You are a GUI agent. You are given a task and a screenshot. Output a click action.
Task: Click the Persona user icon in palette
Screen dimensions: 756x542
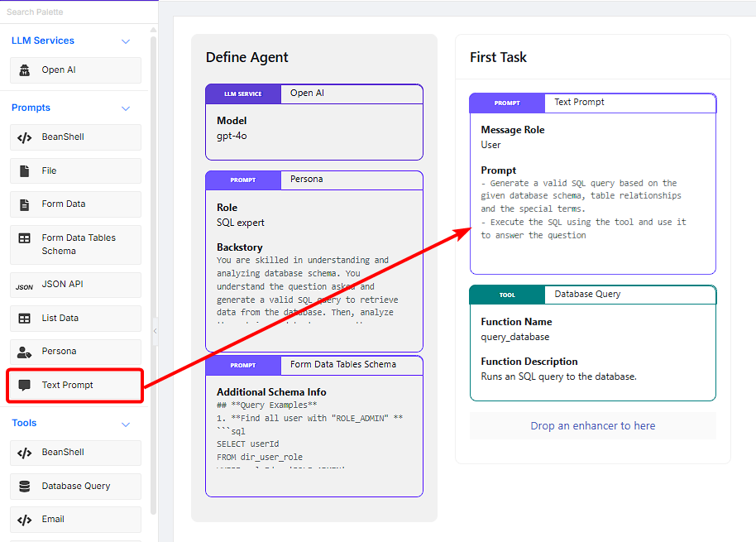point(24,352)
